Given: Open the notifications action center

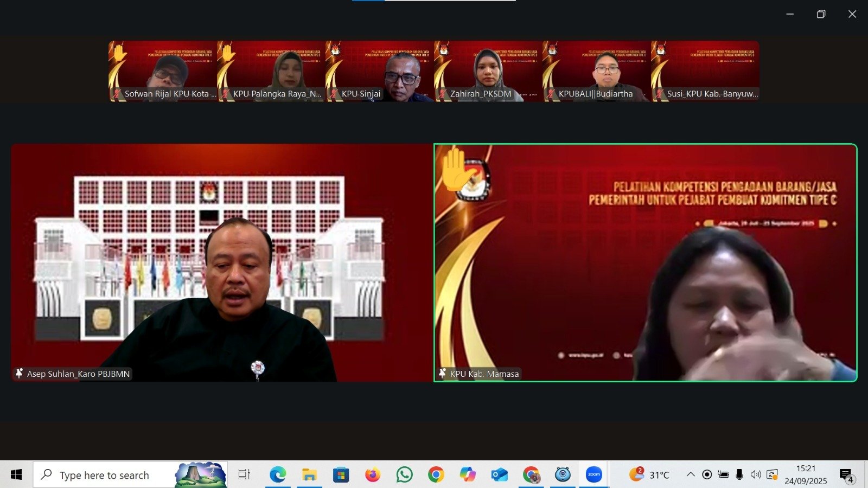Looking at the screenshot, I should pyautogui.click(x=846, y=476).
